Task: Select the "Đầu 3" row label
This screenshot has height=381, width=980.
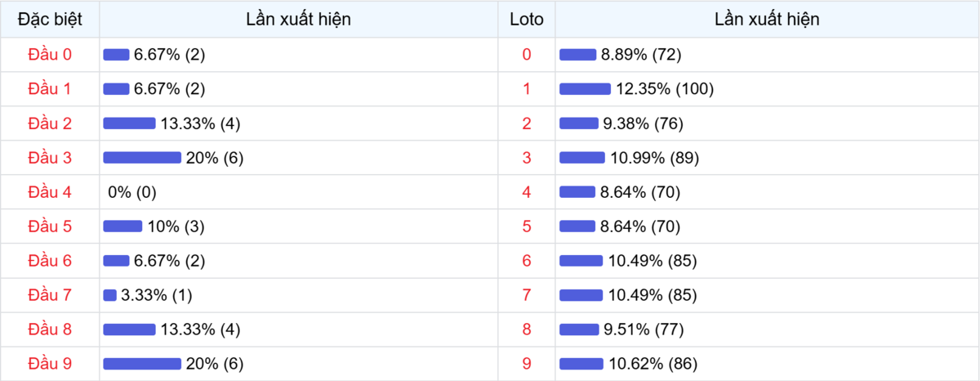Action: pos(50,158)
